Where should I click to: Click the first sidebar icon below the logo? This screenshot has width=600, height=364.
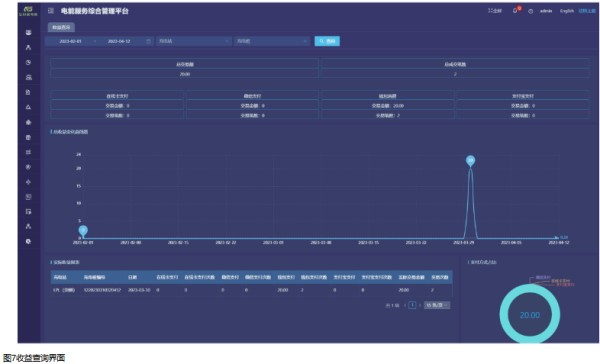click(28, 33)
